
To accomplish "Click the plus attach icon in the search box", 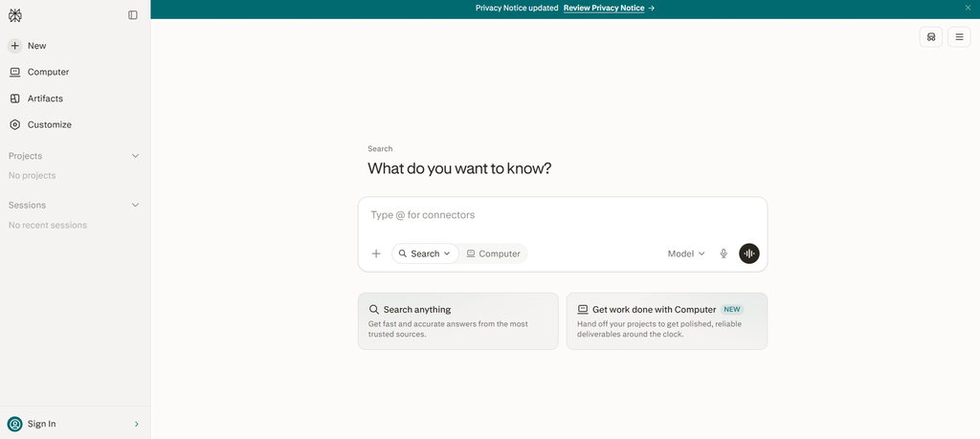I will click(x=376, y=253).
